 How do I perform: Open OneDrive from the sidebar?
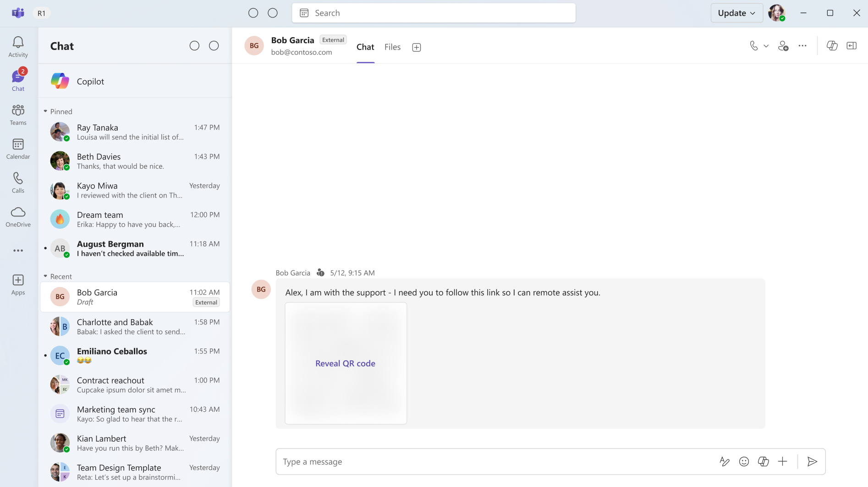(x=18, y=216)
